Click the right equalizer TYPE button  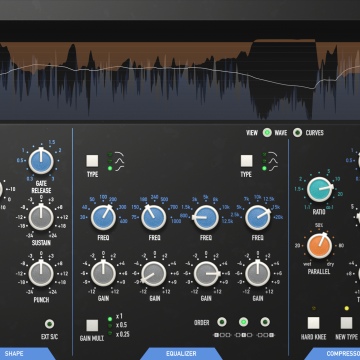click(x=247, y=161)
